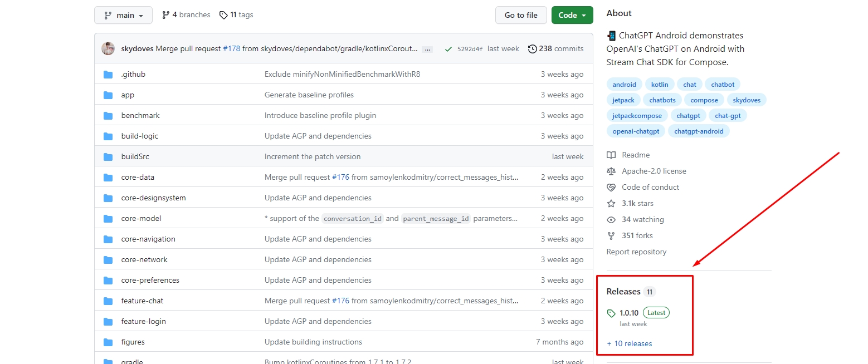Click the Readme book icon
The image size is (868, 364).
611,155
